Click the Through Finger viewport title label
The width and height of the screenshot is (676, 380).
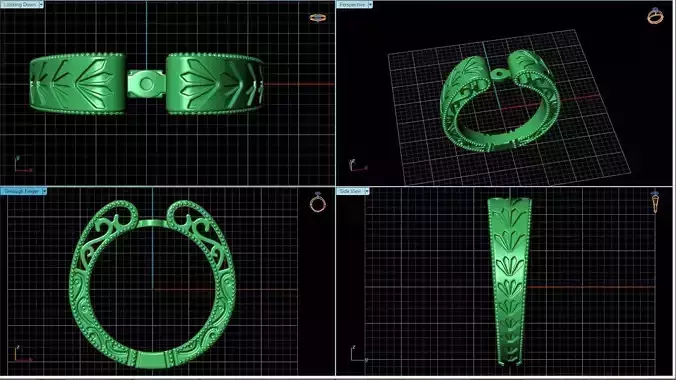click(21, 191)
